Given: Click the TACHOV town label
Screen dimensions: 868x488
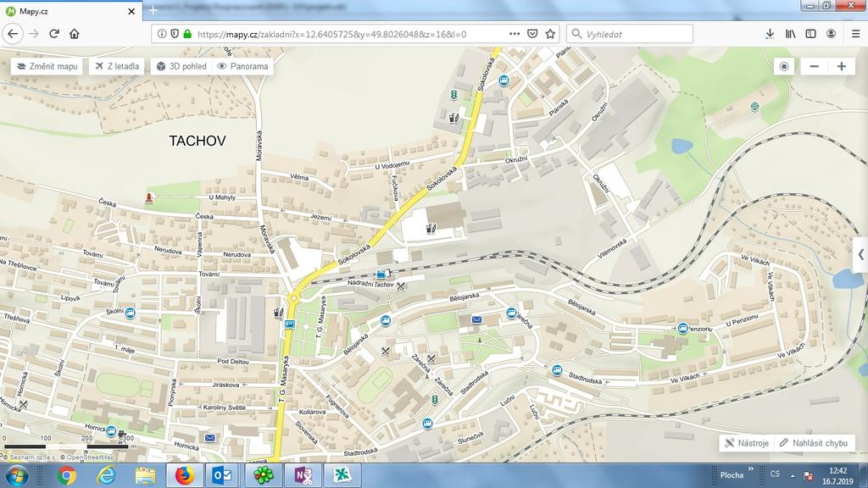Looking at the screenshot, I should (x=198, y=141).
